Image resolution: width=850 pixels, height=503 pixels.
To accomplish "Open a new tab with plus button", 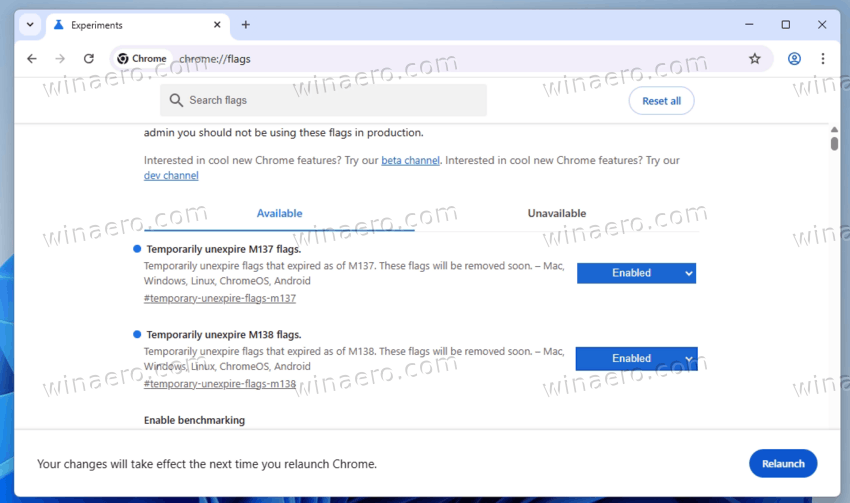I will (246, 25).
